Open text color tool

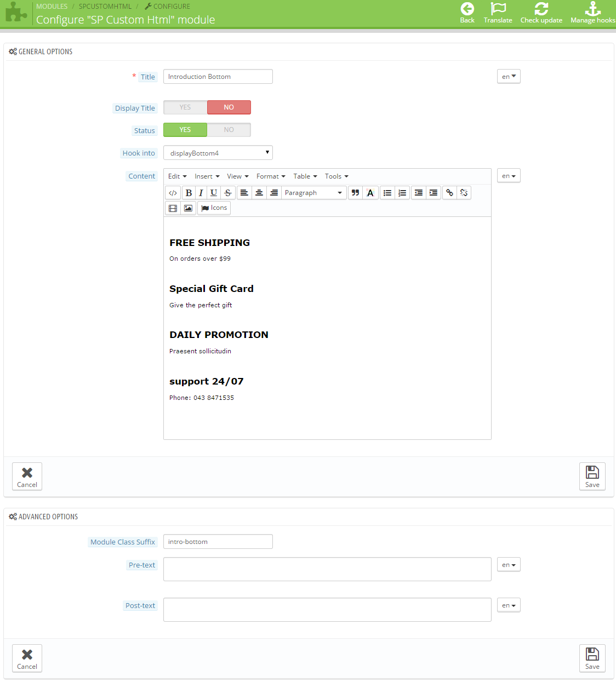(x=370, y=193)
